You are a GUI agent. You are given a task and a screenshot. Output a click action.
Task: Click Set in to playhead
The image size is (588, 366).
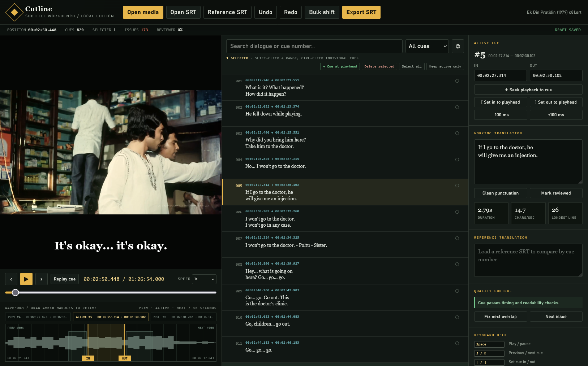point(501,102)
